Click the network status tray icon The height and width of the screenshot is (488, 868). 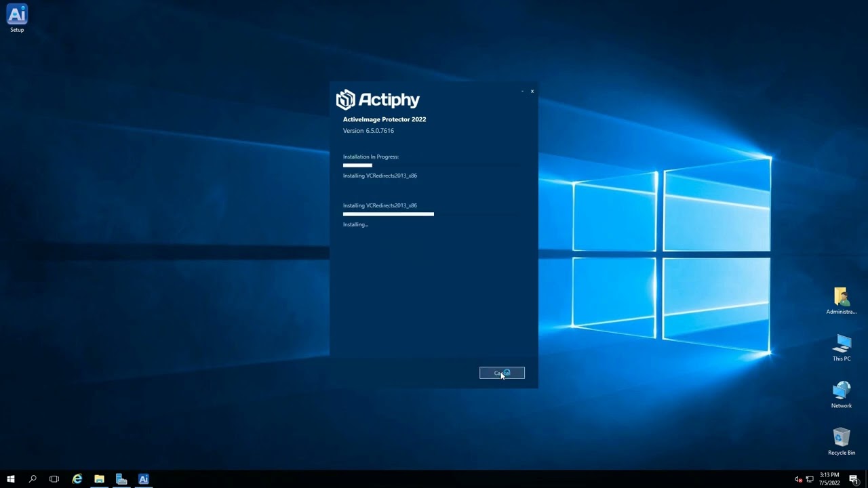tap(810, 479)
